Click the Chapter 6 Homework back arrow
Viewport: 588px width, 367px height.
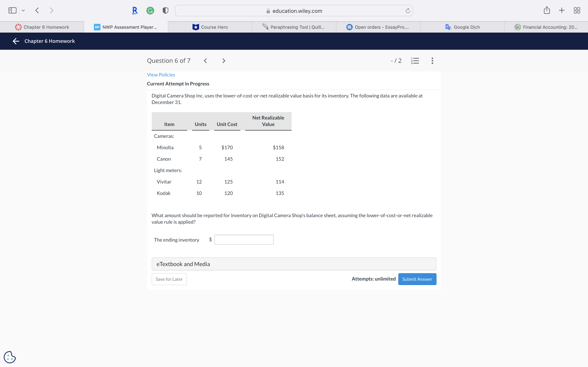pyautogui.click(x=16, y=41)
